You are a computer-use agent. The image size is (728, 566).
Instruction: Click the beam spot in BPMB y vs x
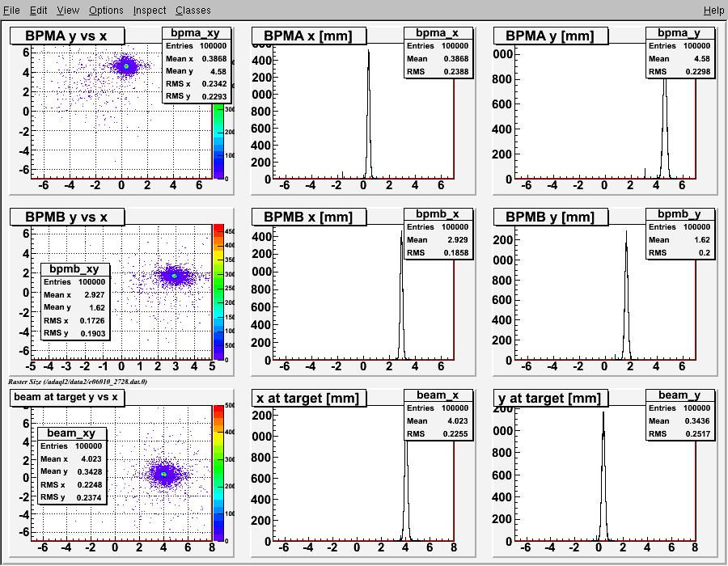tap(175, 276)
